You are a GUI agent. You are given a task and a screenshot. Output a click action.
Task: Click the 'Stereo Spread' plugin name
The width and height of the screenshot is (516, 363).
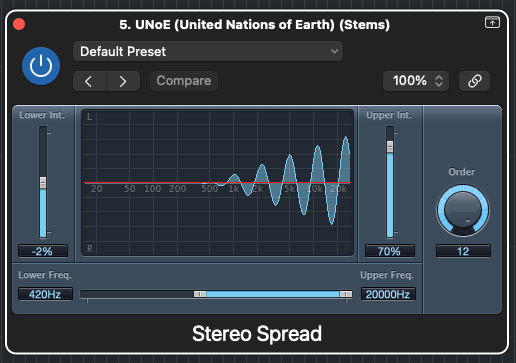(257, 334)
